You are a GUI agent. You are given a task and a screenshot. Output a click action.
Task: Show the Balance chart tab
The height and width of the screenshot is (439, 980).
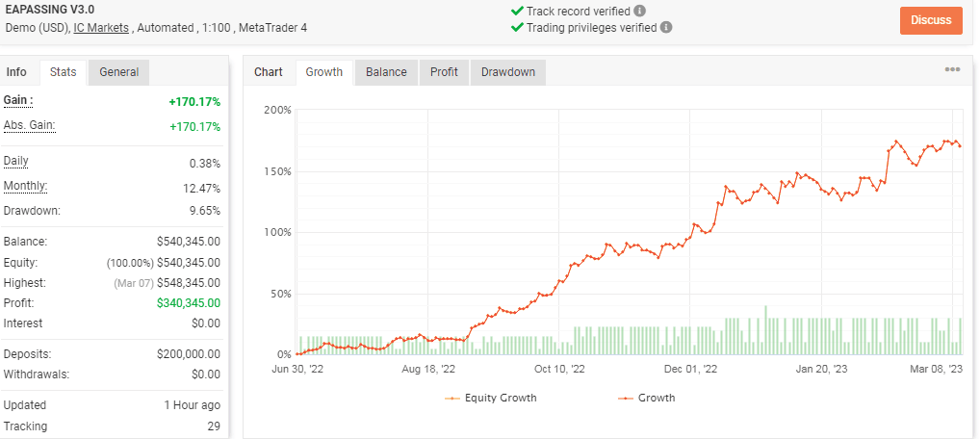click(x=386, y=72)
